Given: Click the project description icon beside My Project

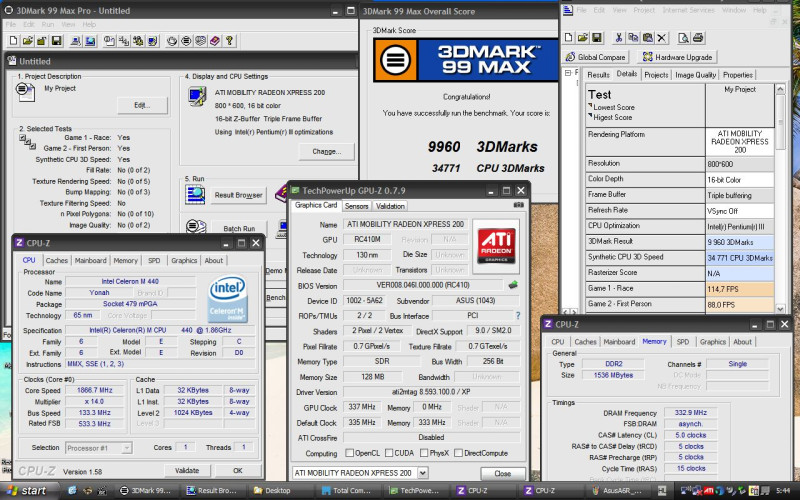Looking at the screenshot, I should [26, 92].
